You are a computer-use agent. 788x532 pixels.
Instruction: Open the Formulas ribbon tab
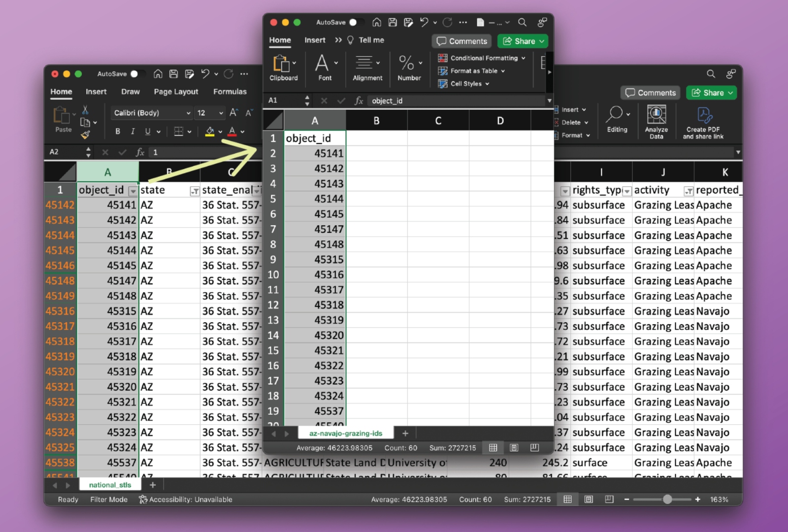click(x=230, y=92)
